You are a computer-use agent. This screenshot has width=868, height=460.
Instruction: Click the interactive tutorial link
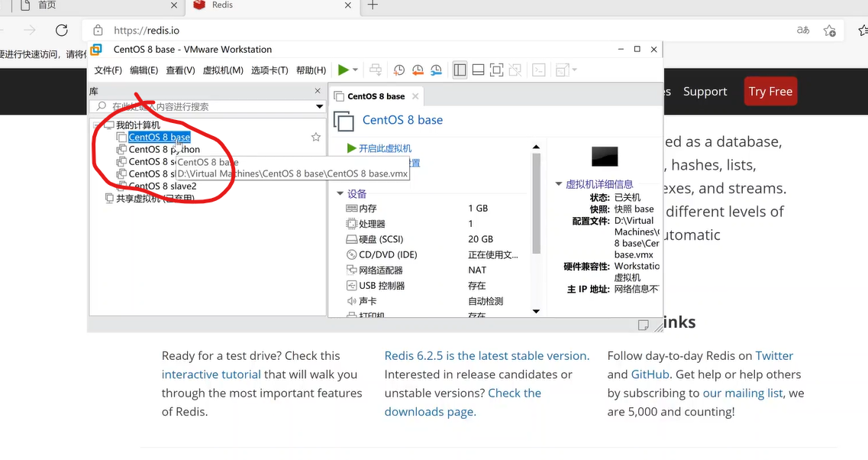click(x=211, y=374)
